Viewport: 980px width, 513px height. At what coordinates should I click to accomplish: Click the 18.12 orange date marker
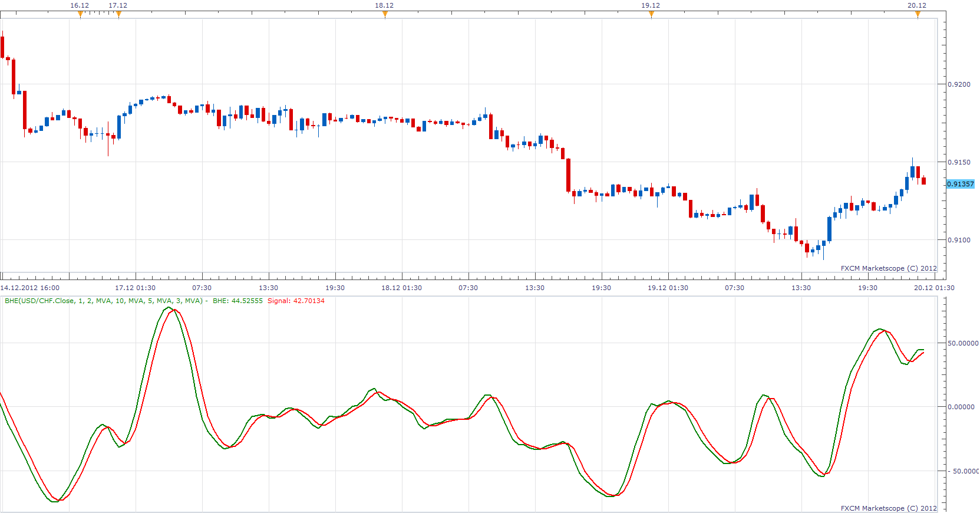click(385, 14)
